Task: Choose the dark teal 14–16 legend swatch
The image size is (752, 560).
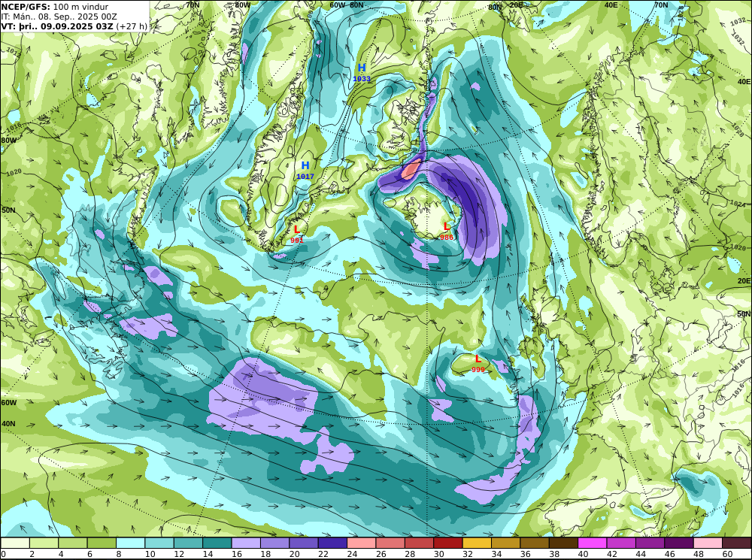Action: tap(217, 543)
